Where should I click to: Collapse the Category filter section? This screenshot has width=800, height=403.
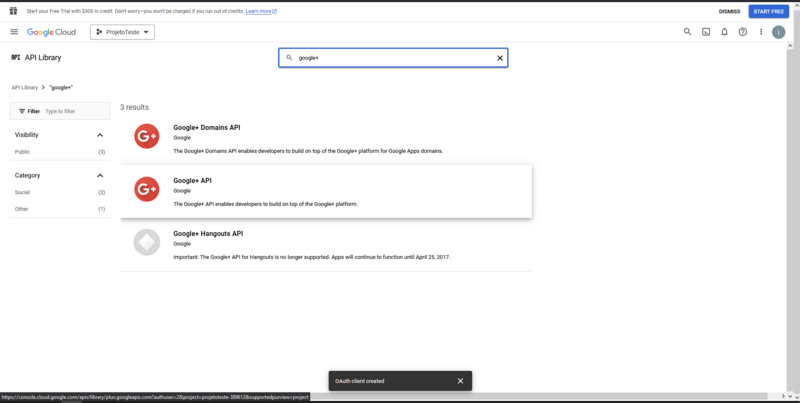[99, 175]
